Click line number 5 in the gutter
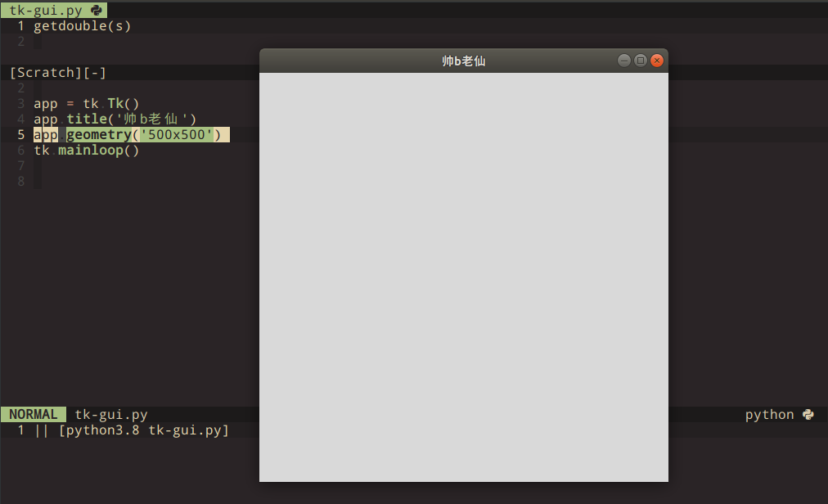Image resolution: width=828 pixels, height=504 pixels. coord(21,135)
